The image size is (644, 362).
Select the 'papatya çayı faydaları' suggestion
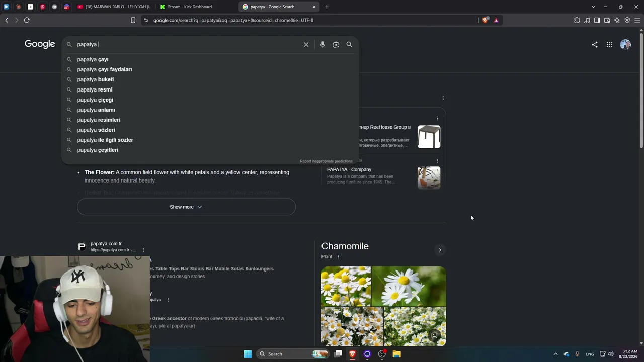(x=210, y=69)
